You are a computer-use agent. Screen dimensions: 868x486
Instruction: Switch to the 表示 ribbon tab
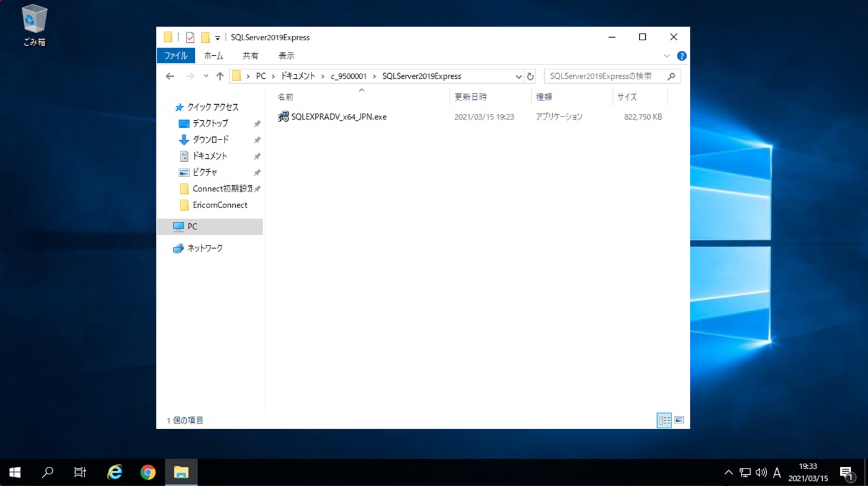(x=286, y=56)
